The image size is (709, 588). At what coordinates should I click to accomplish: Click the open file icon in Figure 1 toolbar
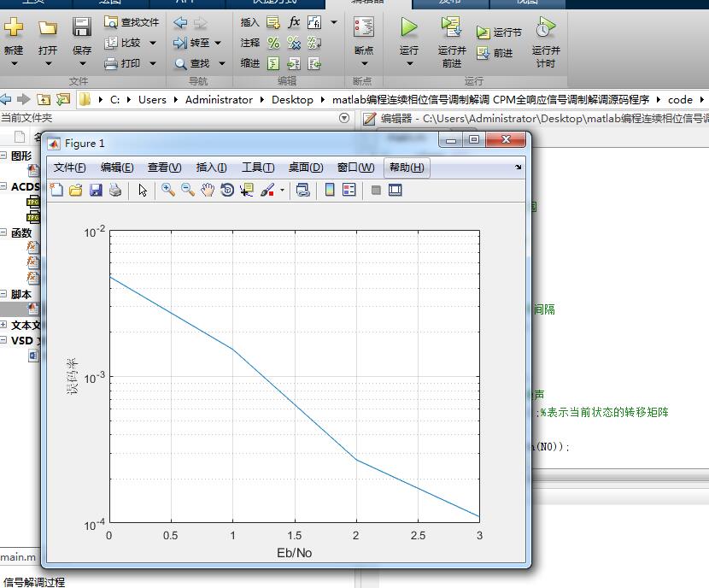[x=76, y=190]
